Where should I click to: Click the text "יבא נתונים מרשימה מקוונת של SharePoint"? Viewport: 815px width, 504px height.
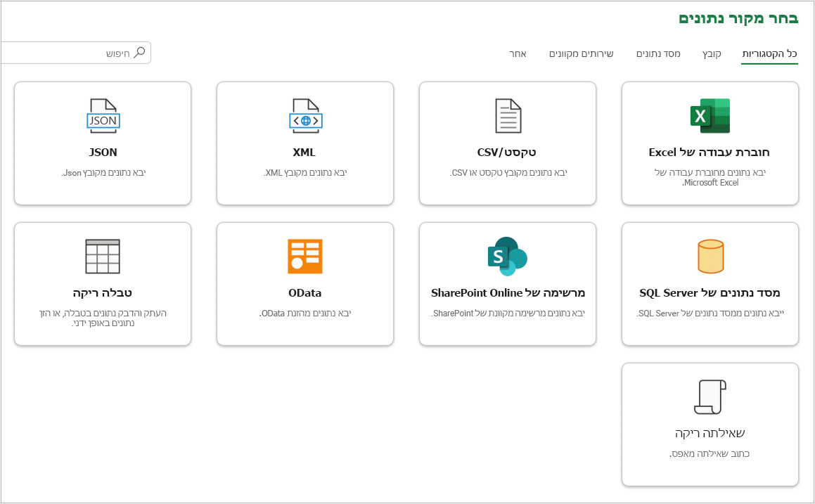(x=508, y=313)
